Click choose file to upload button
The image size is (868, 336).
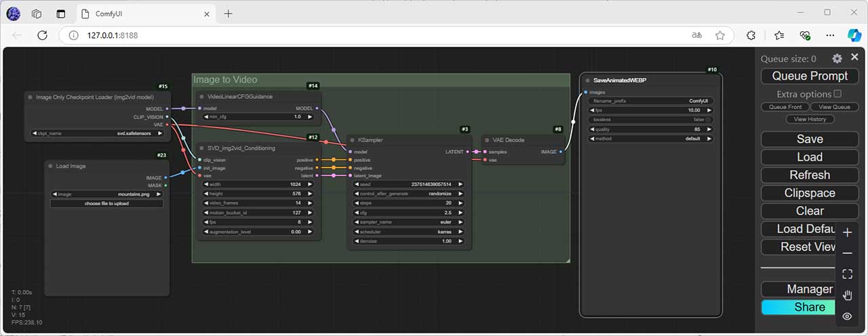coord(106,203)
